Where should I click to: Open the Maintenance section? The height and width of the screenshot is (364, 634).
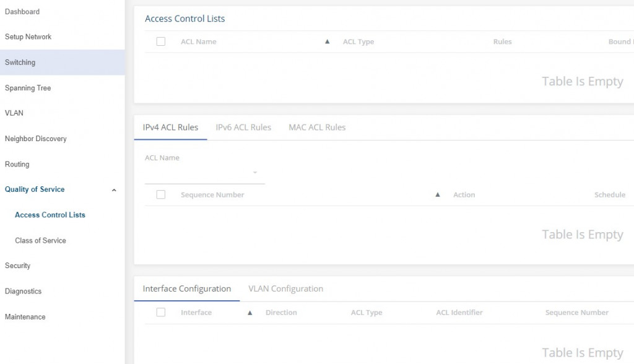click(25, 317)
